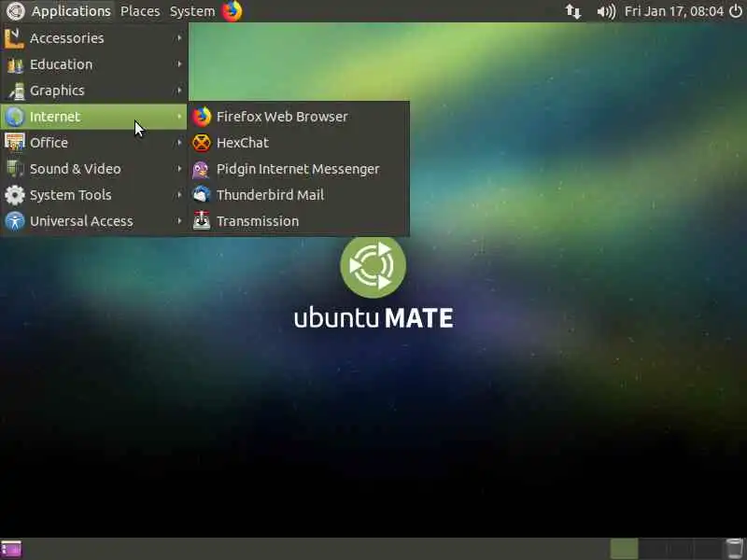Expand the Internet submenu arrow

coord(179,116)
